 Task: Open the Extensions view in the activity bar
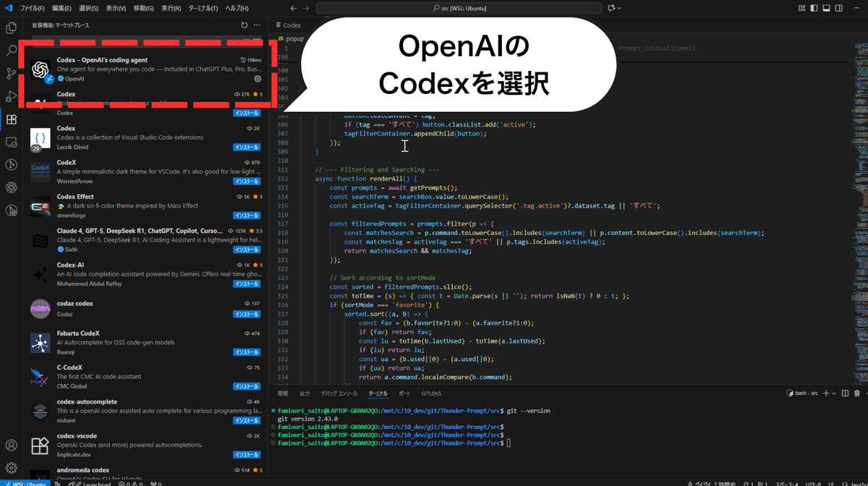(x=11, y=120)
